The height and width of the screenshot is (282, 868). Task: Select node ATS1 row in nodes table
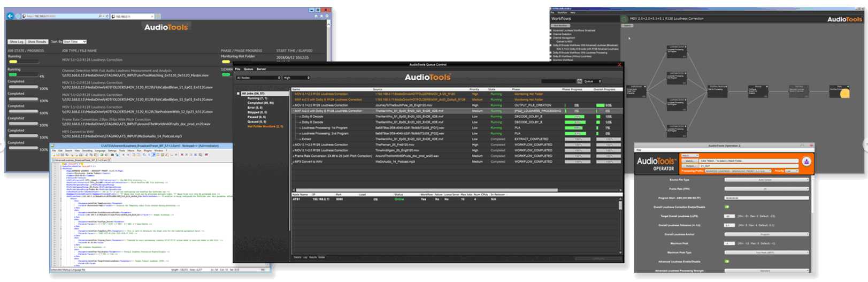455,199
